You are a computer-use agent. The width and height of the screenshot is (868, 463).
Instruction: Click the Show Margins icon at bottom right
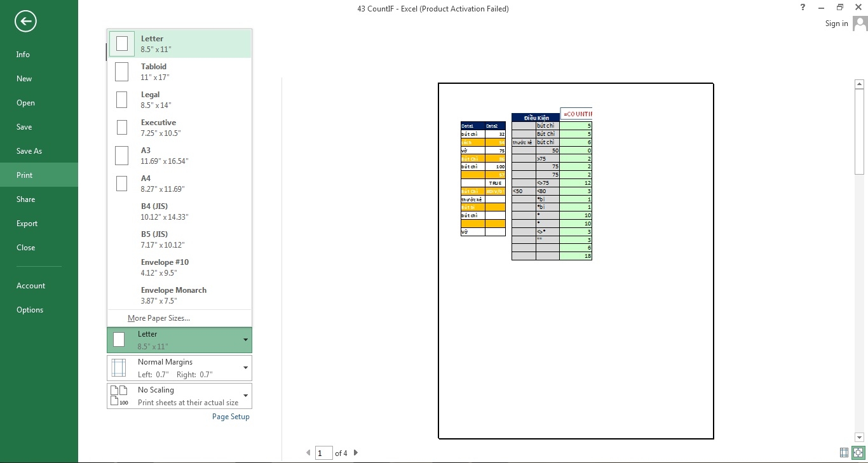point(844,453)
